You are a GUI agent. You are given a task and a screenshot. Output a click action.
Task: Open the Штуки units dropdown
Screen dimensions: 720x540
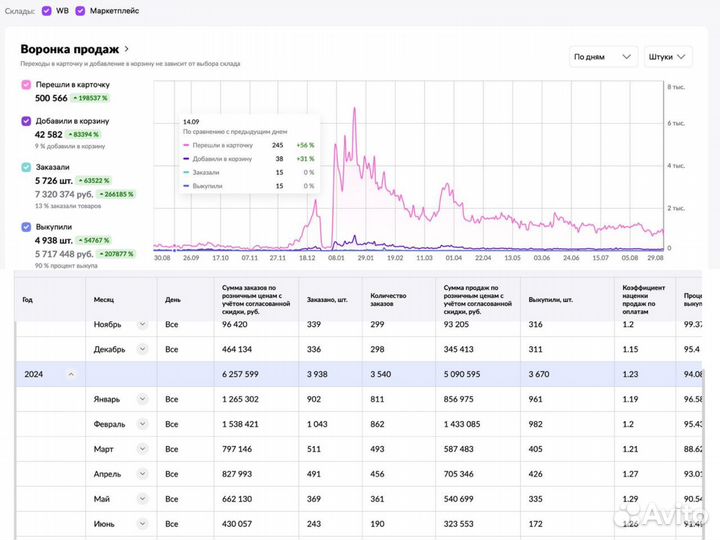(x=667, y=57)
